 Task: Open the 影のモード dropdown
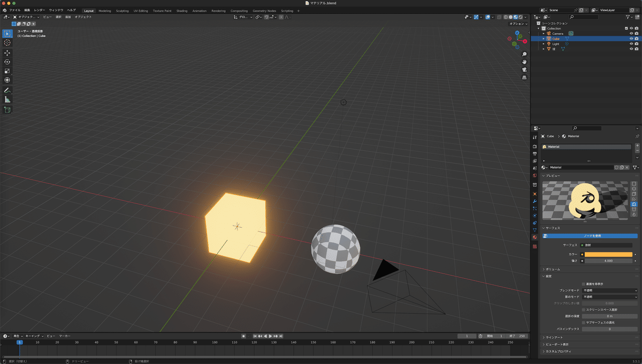coord(610,297)
